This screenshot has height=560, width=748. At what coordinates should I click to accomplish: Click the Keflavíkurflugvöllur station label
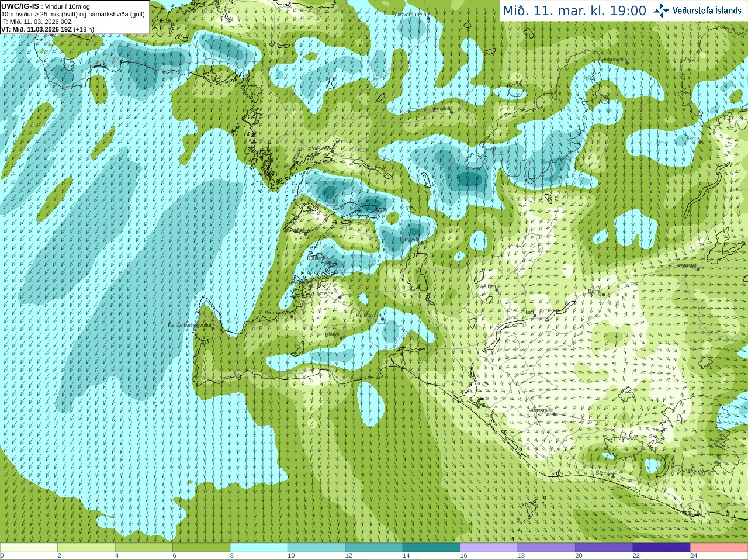190,324
